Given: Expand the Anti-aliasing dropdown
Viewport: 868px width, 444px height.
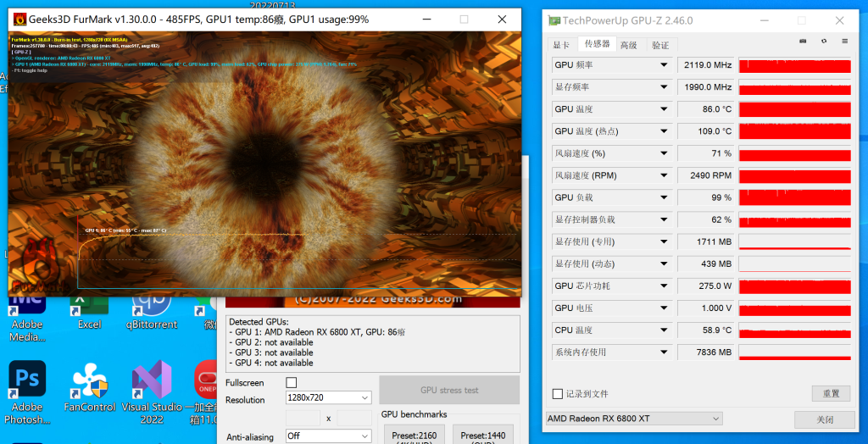Looking at the screenshot, I should (x=329, y=436).
